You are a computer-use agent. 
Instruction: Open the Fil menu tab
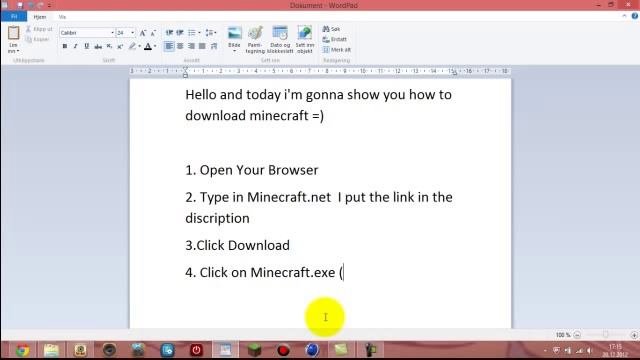tap(14, 17)
